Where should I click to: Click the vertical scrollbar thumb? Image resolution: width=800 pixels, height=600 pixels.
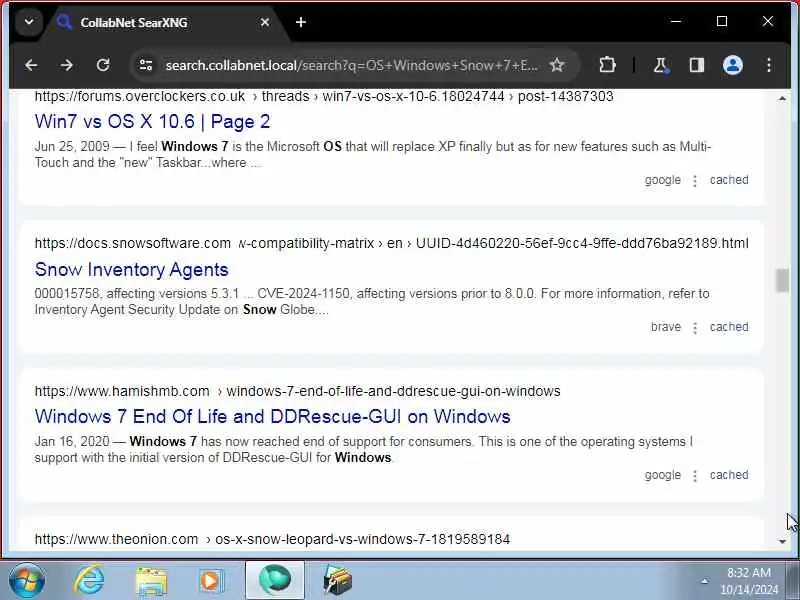(x=782, y=281)
